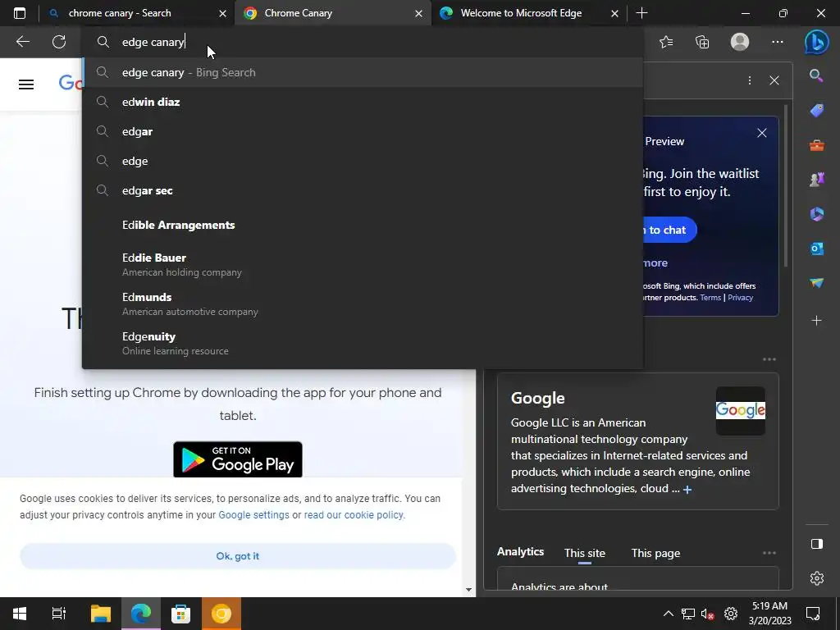Open Settings and more ellipsis menu

point(778,42)
